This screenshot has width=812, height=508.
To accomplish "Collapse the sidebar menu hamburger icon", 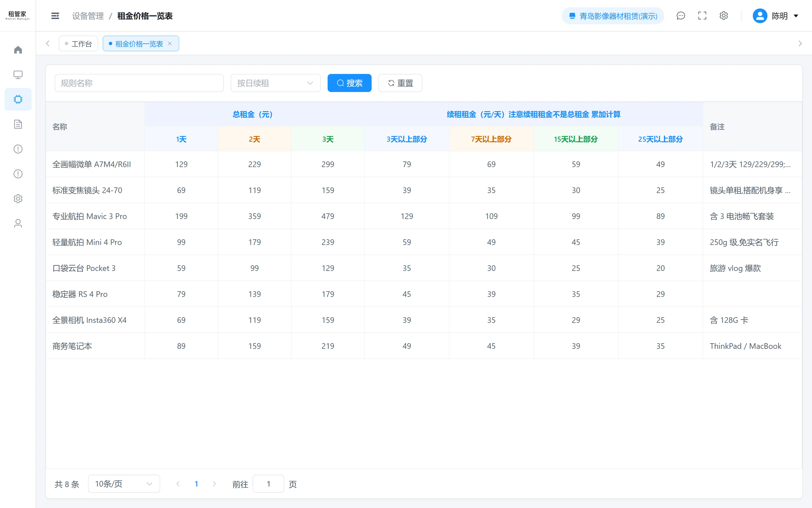I will tap(55, 16).
